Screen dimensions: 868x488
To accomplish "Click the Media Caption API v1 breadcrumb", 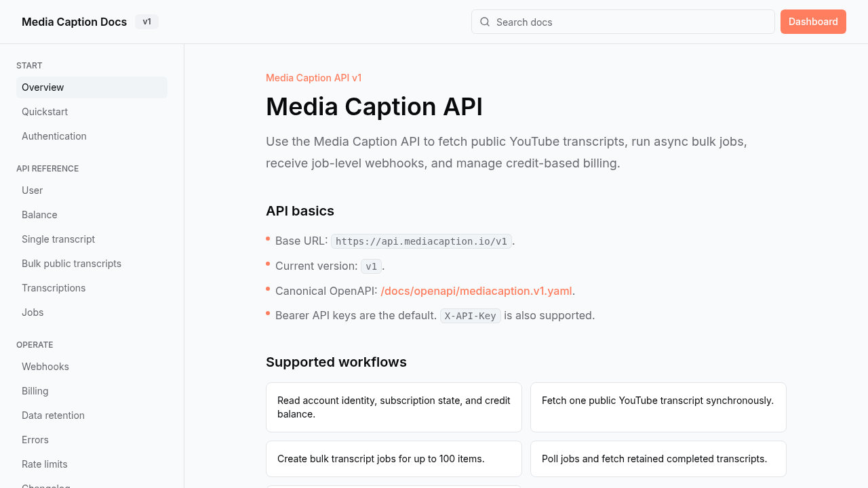I will (313, 78).
